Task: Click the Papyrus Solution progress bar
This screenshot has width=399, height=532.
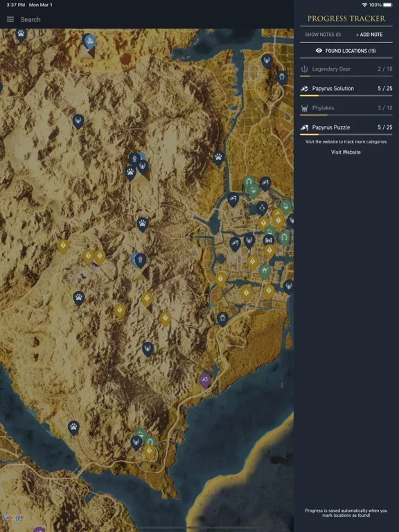Action: pyautogui.click(x=346, y=96)
